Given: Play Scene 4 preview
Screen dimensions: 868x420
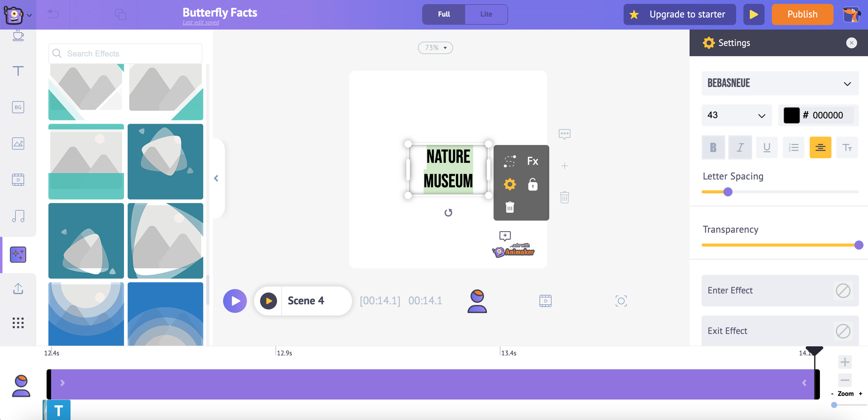Looking at the screenshot, I should pyautogui.click(x=268, y=301).
